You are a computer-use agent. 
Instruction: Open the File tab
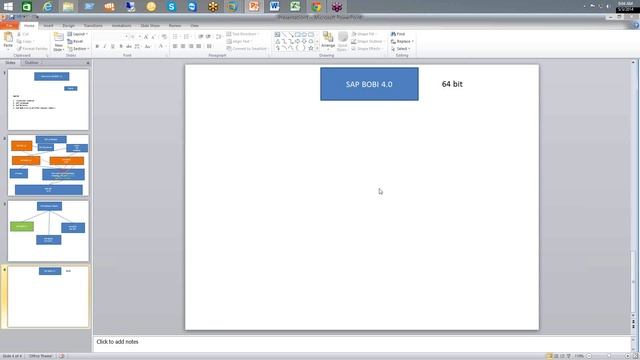point(9,25)
